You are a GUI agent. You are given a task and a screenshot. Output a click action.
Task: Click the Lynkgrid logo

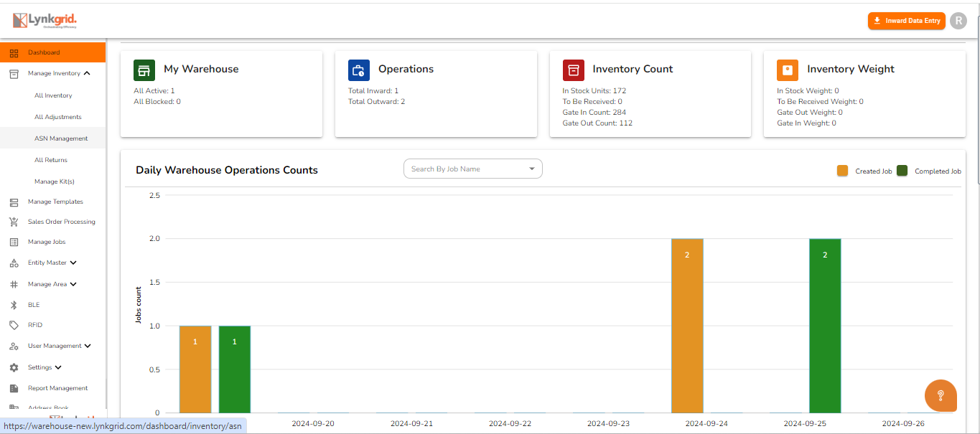point(45,21)
